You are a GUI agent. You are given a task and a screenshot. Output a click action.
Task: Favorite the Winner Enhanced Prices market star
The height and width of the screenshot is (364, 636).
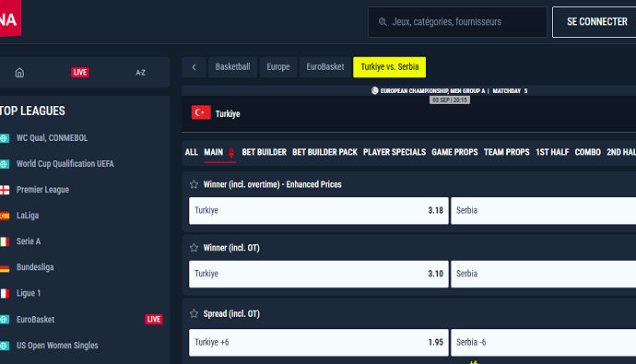[x=194, y=184]
